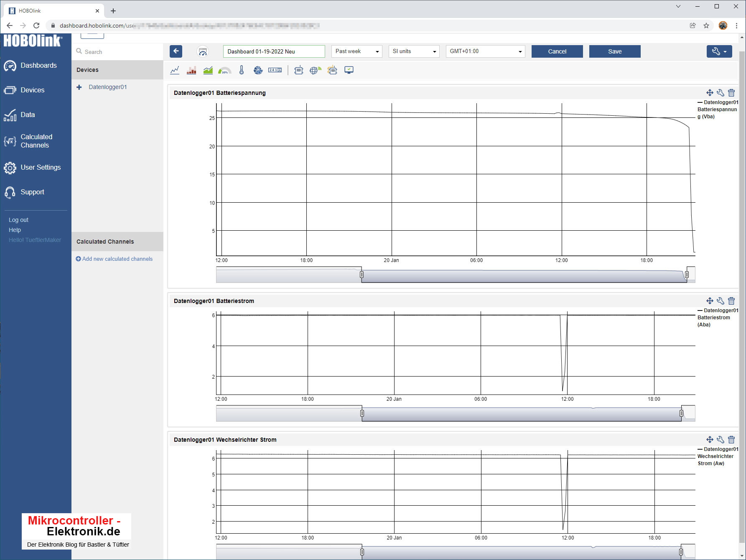The width and height of the screenshot is (746, 560).
Task: Click the Batteriestrom (Aba) legend entry
Action: (718, 318)
